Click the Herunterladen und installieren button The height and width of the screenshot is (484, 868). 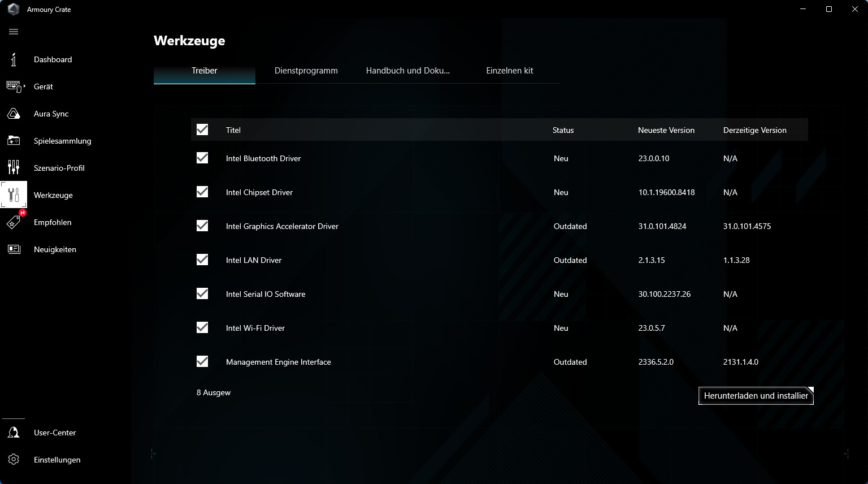(x=756, y=396)
